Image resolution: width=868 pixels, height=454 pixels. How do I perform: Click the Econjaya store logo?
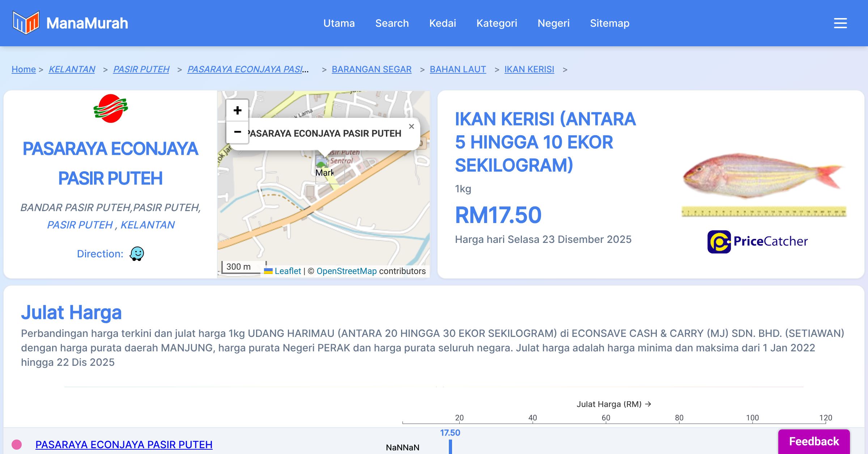tap(110, 108)
